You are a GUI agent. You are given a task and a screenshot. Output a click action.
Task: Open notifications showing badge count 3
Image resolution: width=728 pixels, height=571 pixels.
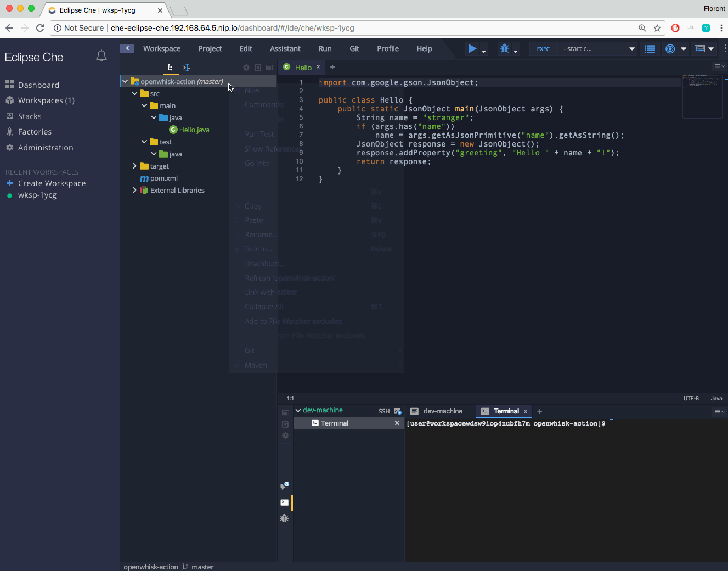tap(285, 485)
